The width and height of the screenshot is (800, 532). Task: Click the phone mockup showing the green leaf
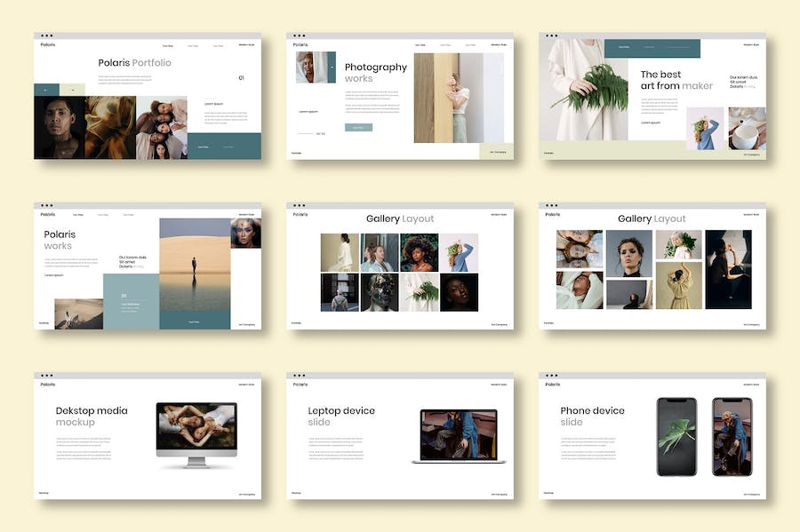pyautogui.click(x=676, y=436)
